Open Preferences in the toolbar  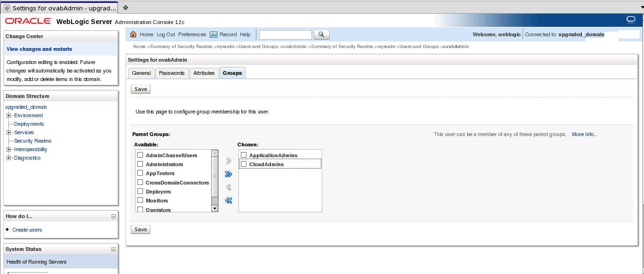click(192, 34)
